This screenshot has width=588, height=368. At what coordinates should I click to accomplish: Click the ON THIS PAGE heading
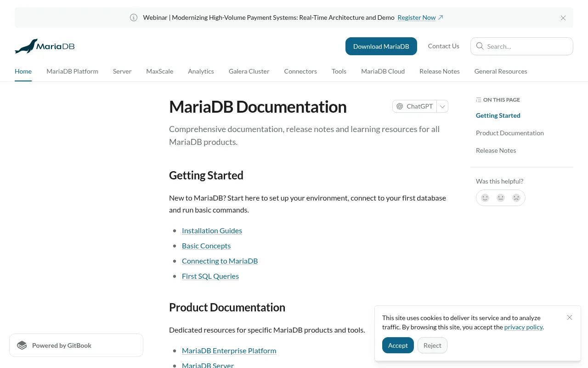502,100
